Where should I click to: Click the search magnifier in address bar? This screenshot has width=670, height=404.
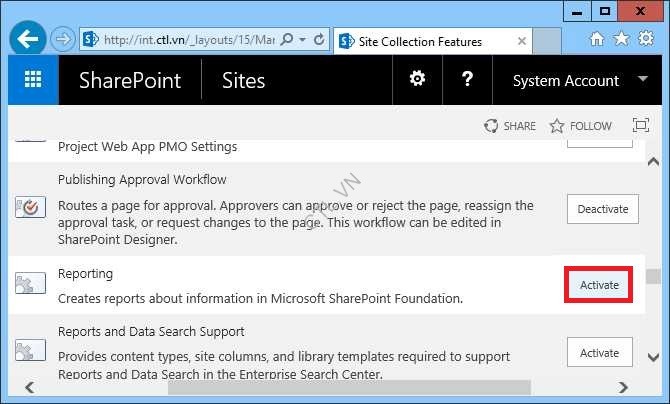287,40
